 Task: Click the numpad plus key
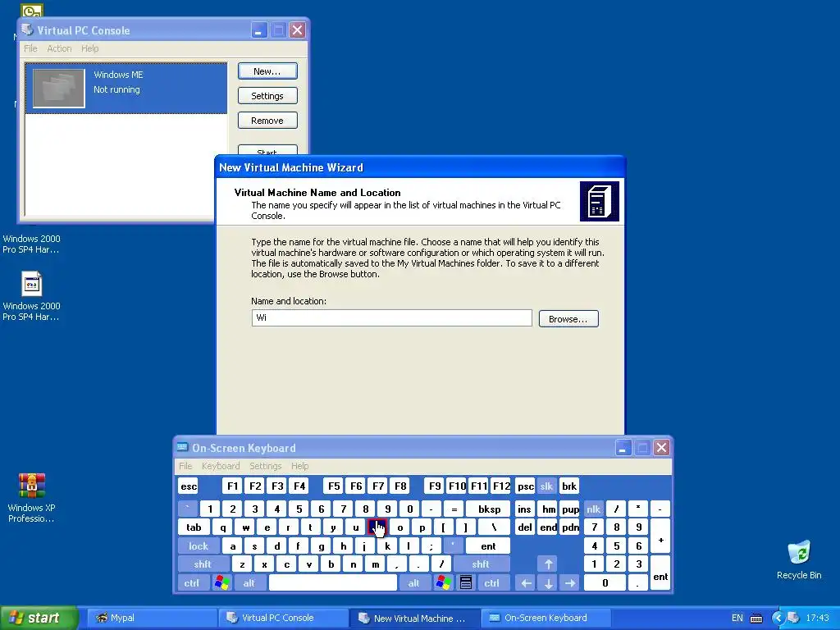[x=660, y=536]
